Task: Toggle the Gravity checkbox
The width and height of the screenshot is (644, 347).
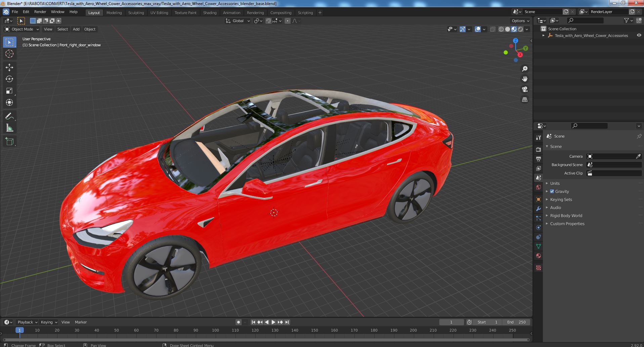Action: [552, 191]
